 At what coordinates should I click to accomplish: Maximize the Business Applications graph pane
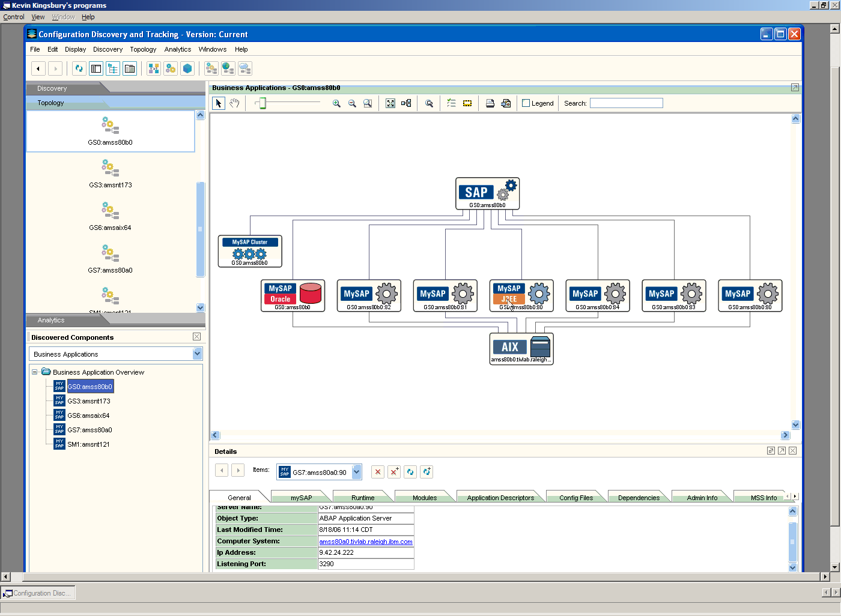pyautogui.click(x=795, y=88)
